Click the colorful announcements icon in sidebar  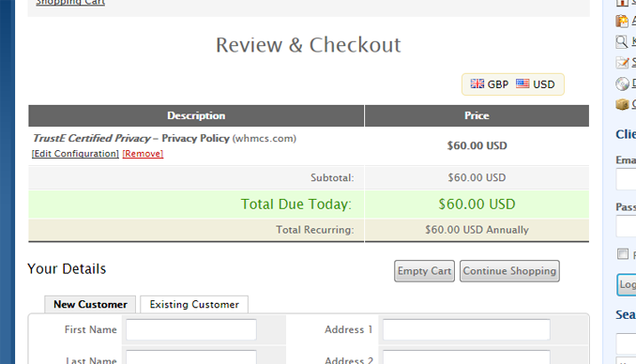pyautogui.click(x=621, y=21)
